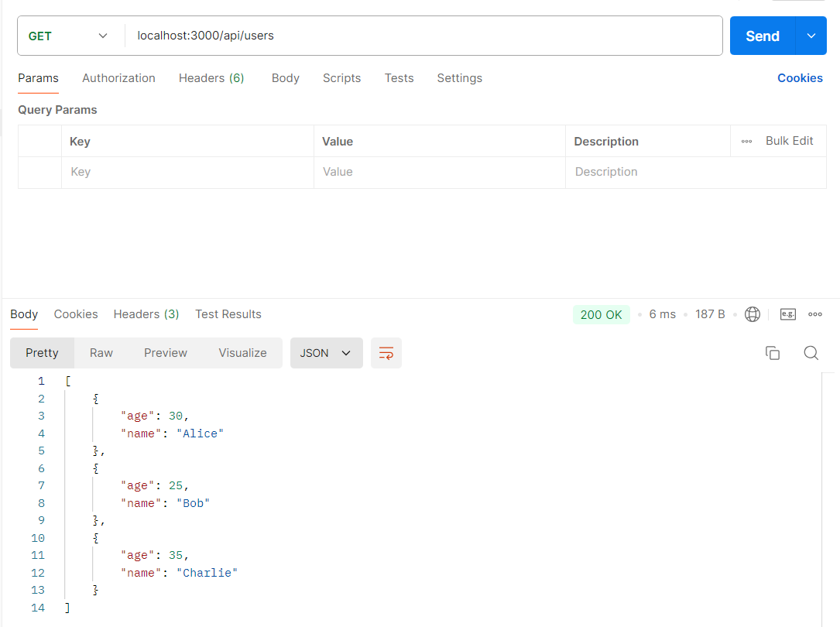Copy the response body
Viewport: 840px width, 627px height.
click(x=772, y=352)
